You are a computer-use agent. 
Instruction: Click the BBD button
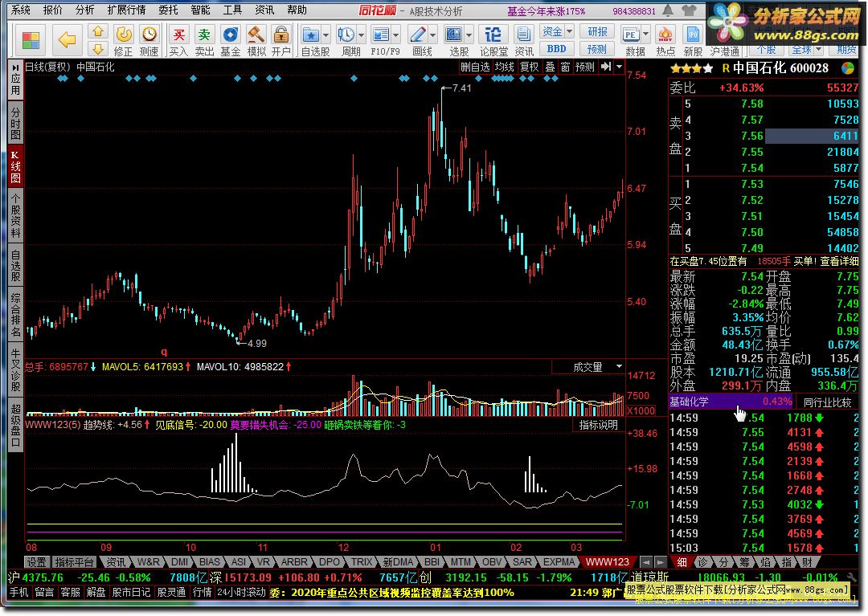[x=556, y=49]
